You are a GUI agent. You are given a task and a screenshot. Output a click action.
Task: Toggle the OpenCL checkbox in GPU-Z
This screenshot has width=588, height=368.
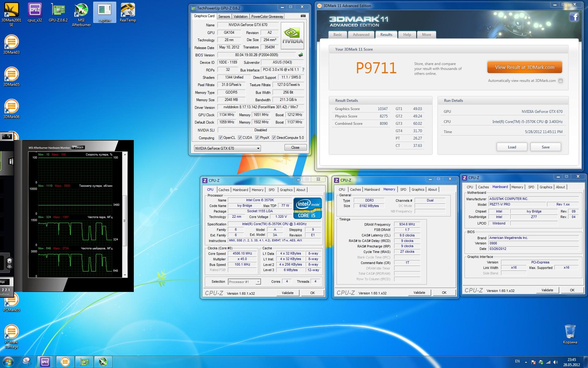[221, 138]
